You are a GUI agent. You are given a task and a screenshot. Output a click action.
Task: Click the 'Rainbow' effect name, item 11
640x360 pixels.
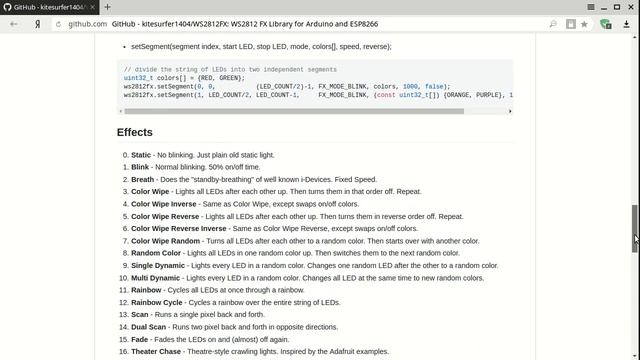coord(146,290)
